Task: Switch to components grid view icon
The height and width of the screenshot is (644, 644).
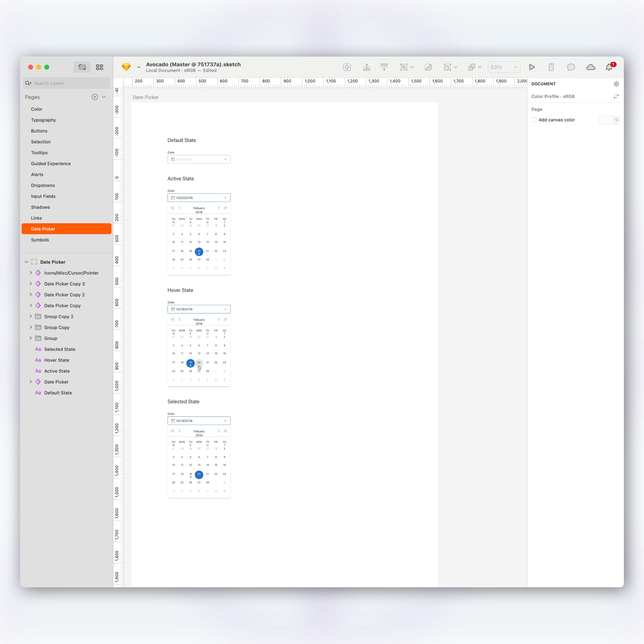Action: point(99,67)
